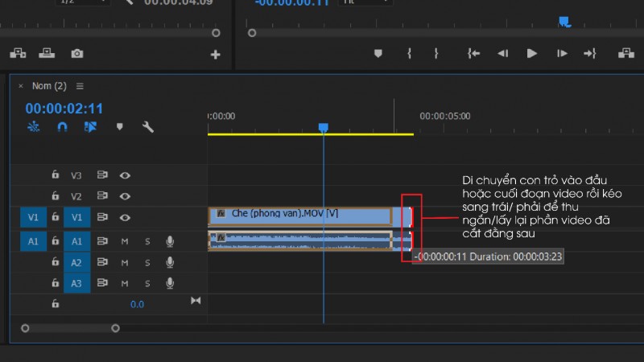The image size is (644, 362).
Task: Solo track A3
Action: point(147,284)
